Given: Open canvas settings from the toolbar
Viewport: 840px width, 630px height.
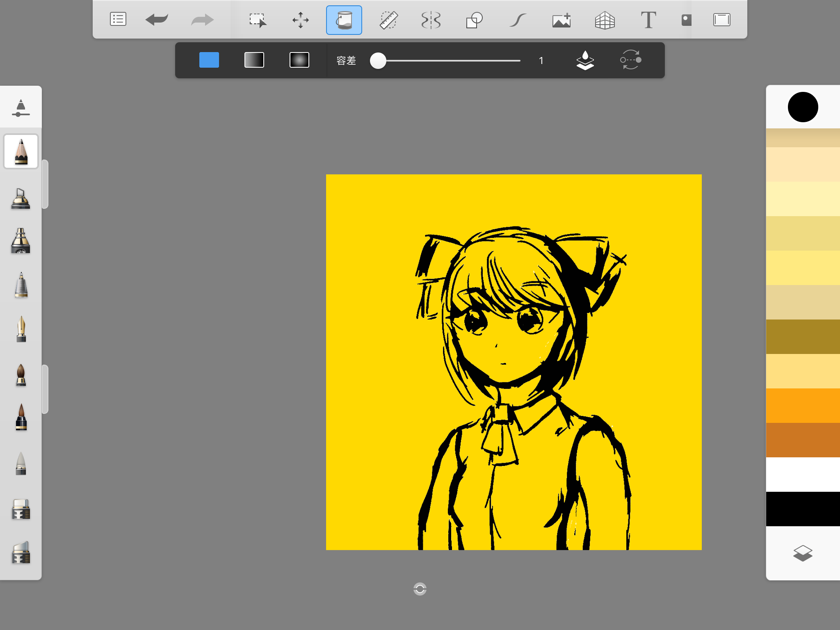Looking at the screenshot, I should coord(722,19).
